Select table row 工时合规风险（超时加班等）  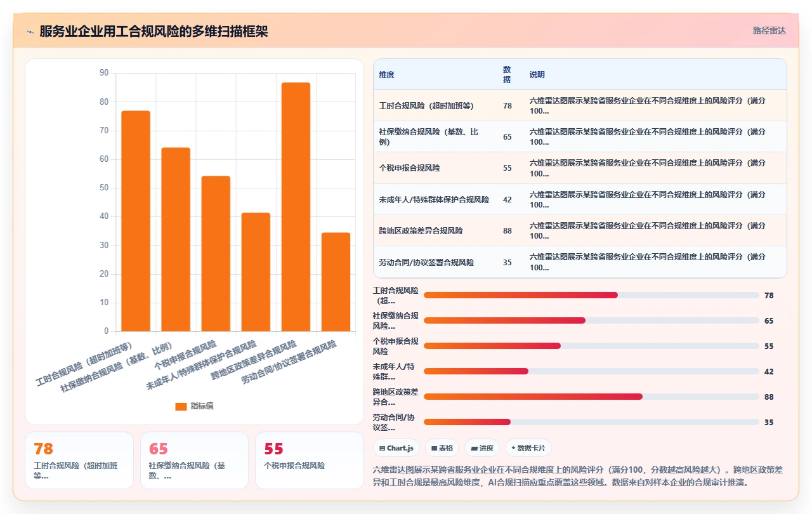580,105
